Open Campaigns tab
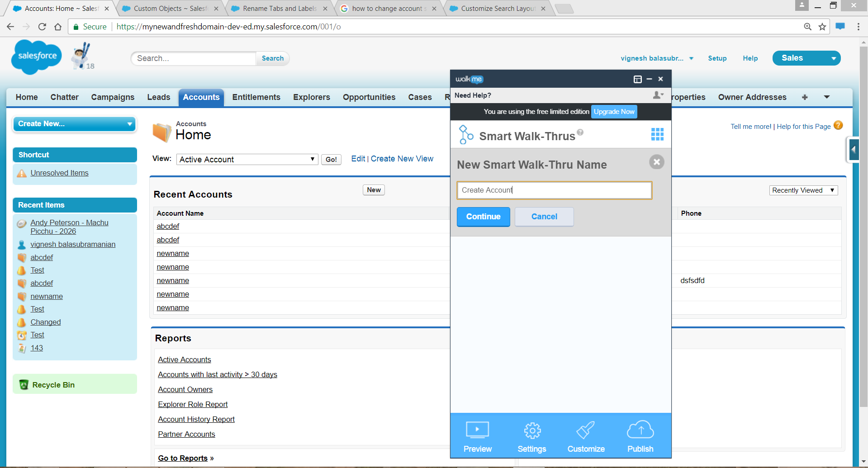868x468 pixels. pyautogui.click(x=113, y=97)
